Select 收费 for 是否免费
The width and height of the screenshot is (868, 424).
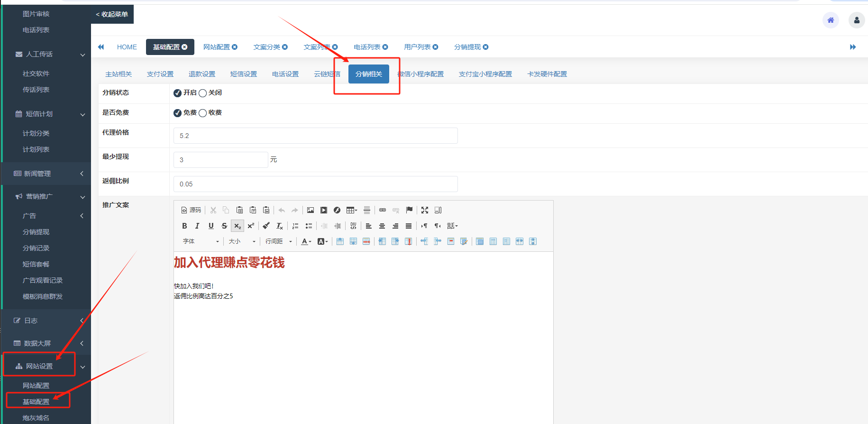click(x=202, y=113)
